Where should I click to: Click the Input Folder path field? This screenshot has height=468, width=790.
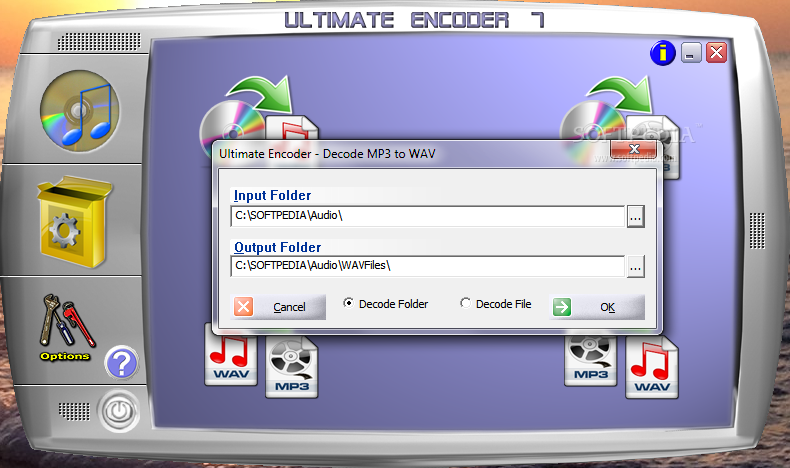(428, 216)
